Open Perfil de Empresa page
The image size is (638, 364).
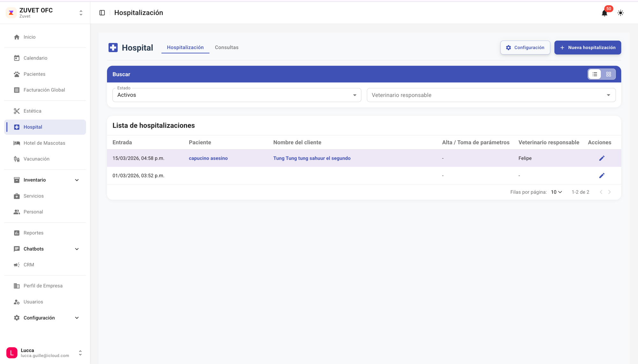[x=45, y=286]
